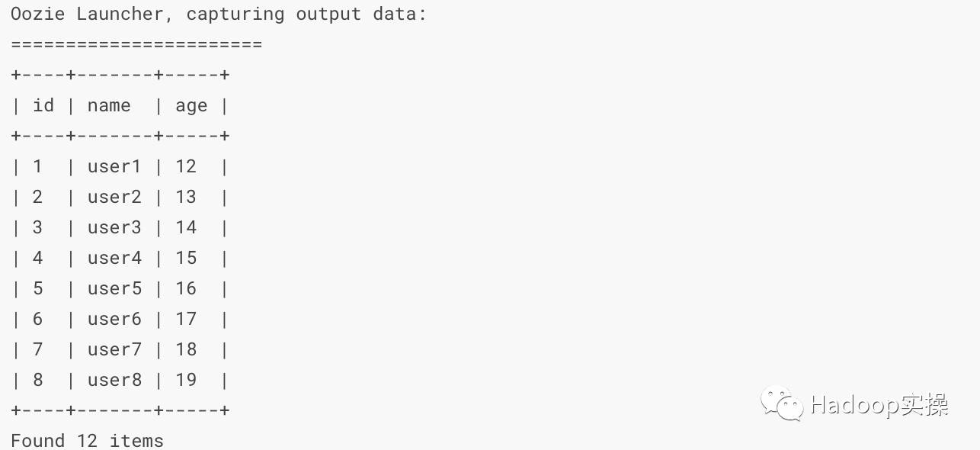The image size is (980, 450).
Task: Click the Hadoop实操 watermark text
Action: 879,404
